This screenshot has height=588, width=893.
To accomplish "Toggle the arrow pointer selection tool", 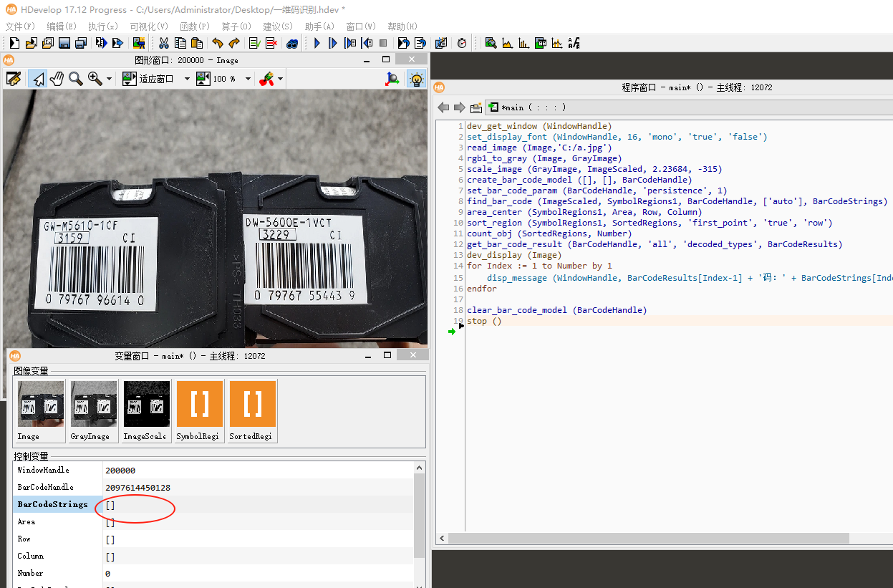I will click(x=37, y=79).
